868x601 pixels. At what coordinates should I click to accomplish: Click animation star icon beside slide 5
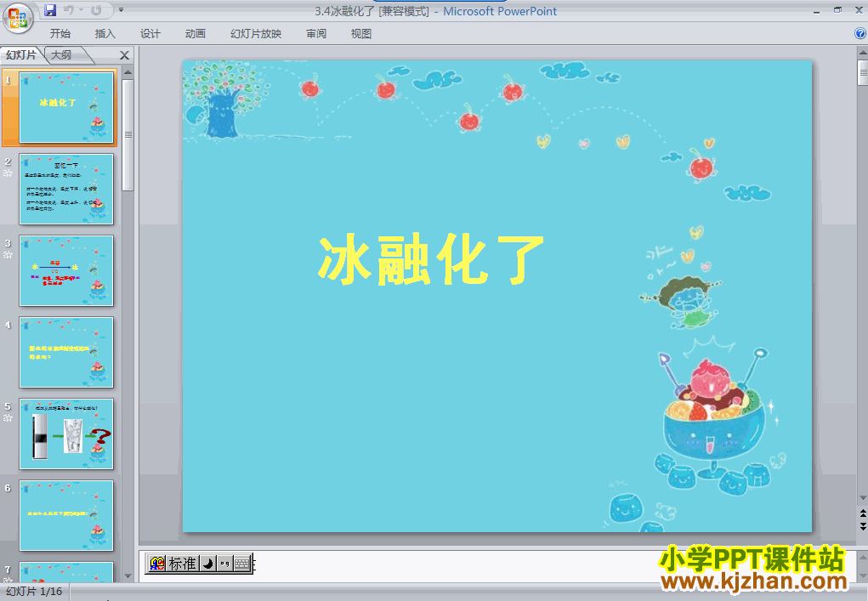[8, 418]
